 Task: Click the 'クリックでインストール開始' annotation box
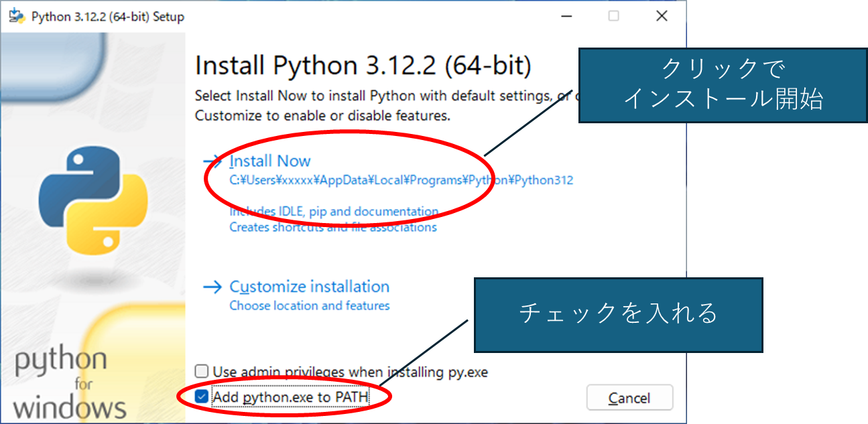[723, 84]
